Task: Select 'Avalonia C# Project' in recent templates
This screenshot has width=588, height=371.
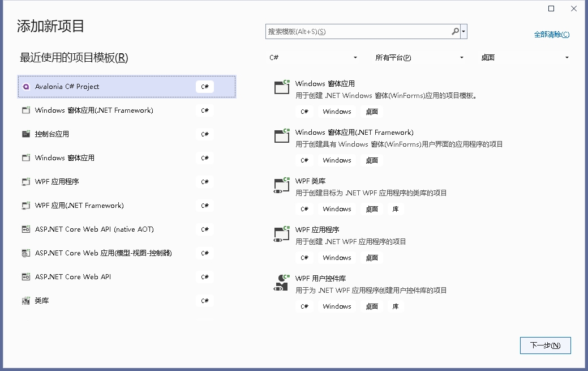Action: [127, 87]
